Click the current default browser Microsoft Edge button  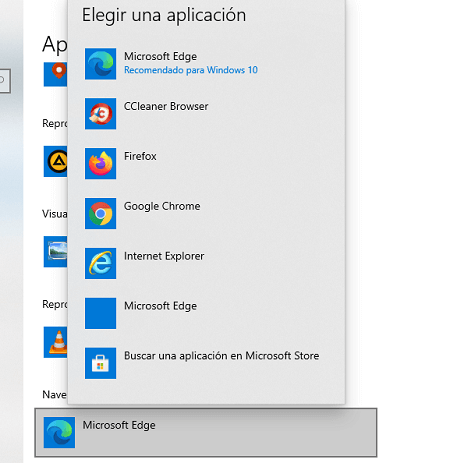click(x=206, y=432)
